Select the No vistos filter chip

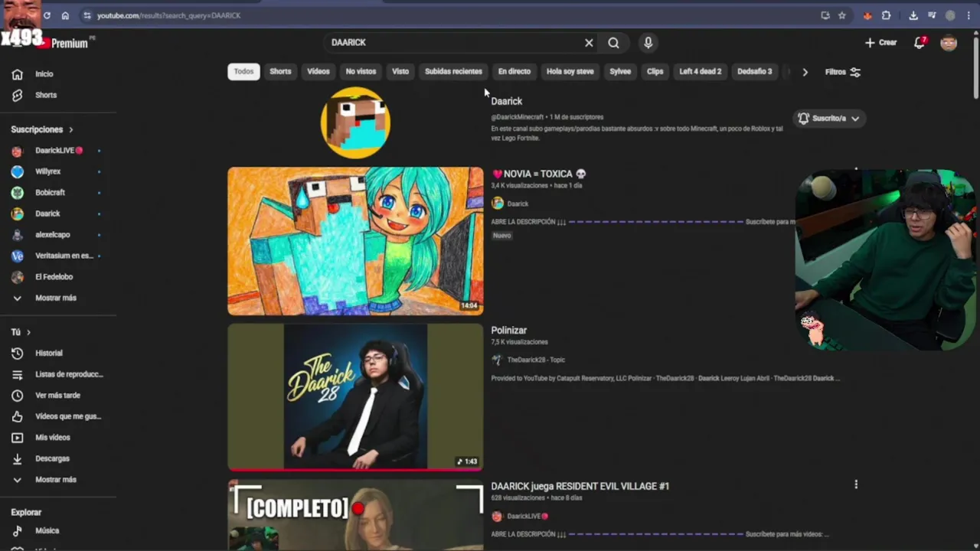tap(361, 71)
